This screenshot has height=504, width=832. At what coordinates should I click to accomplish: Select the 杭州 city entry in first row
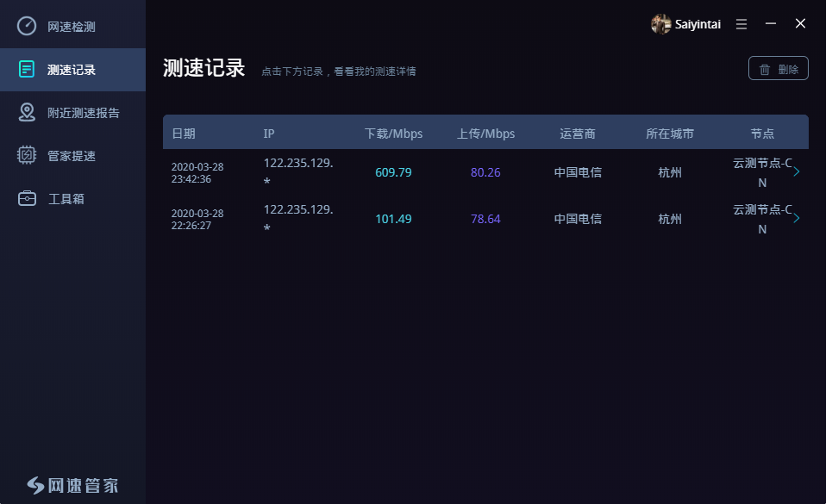click(669, 171)
